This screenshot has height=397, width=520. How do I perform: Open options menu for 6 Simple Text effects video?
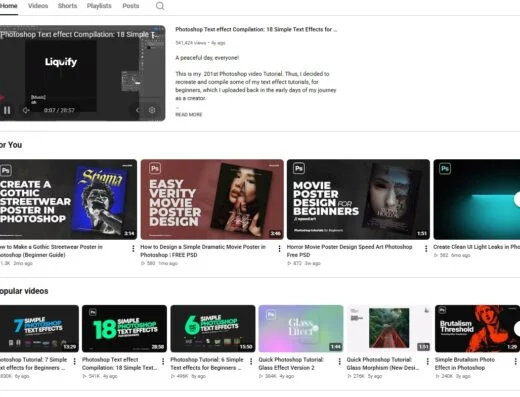251,361
